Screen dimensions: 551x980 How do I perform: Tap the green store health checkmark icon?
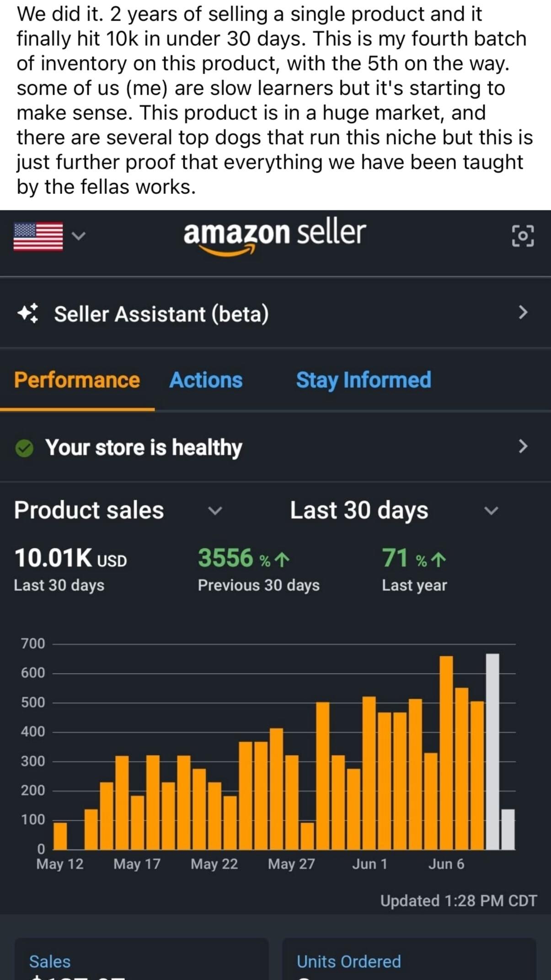click(24, 448)
